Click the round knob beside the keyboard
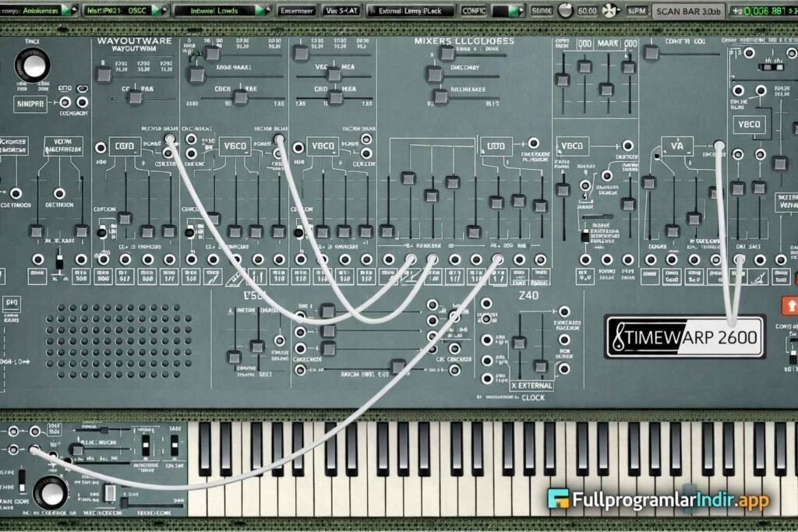The image size is (798, 532). [x=51, y=491]
